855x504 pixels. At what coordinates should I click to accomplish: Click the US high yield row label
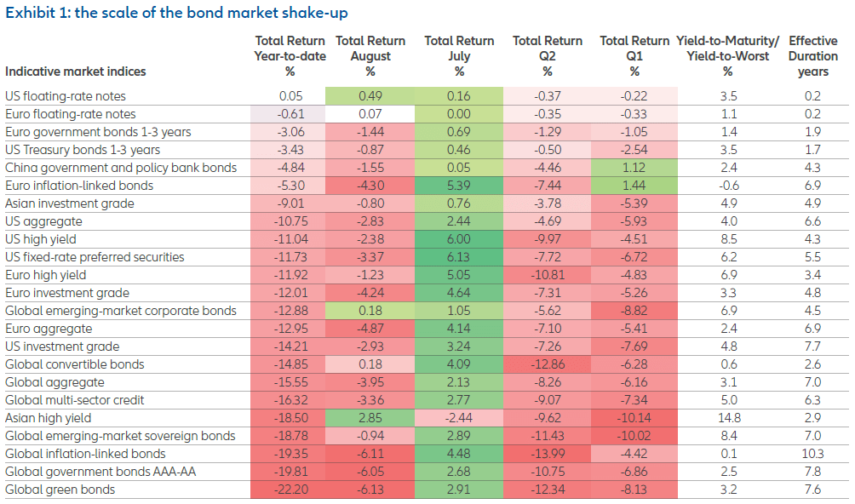(40, 239)
